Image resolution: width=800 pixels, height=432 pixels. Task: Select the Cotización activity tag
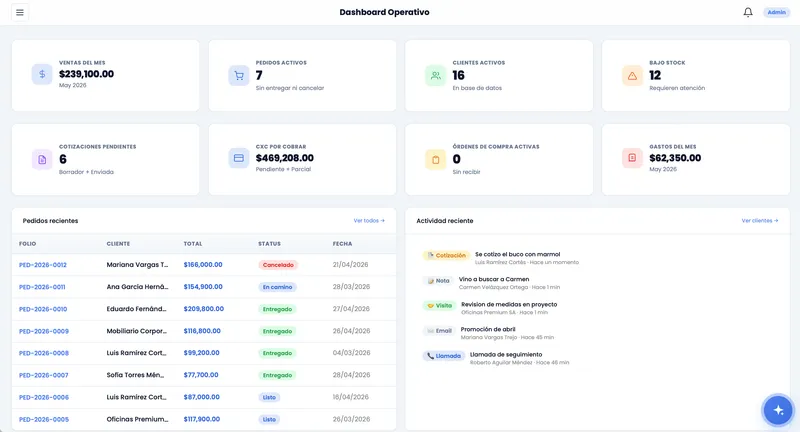[446, 256]
